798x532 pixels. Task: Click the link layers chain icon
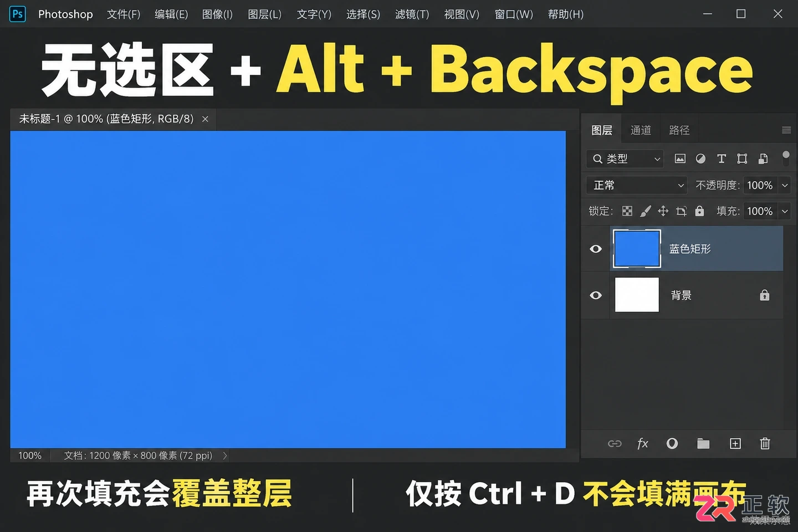pos(615,444)
